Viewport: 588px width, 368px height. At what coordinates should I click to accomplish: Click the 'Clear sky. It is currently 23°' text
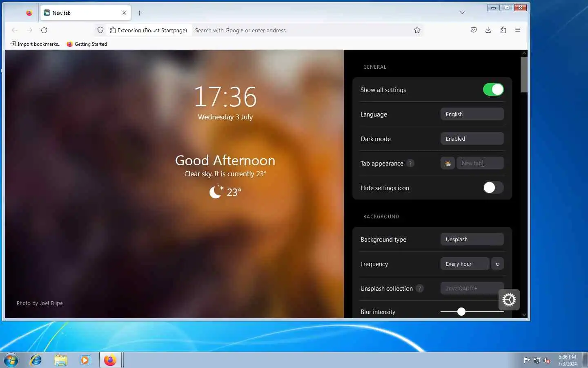[x=225, y=174]
